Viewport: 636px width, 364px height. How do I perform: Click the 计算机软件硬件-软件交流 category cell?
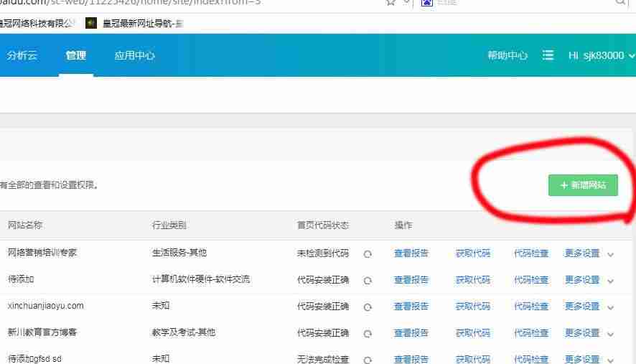coord(201,279)
